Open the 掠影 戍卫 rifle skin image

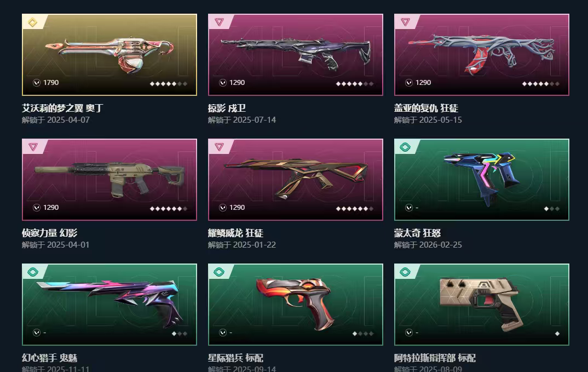pyautogui.click(x=296, y=55)
